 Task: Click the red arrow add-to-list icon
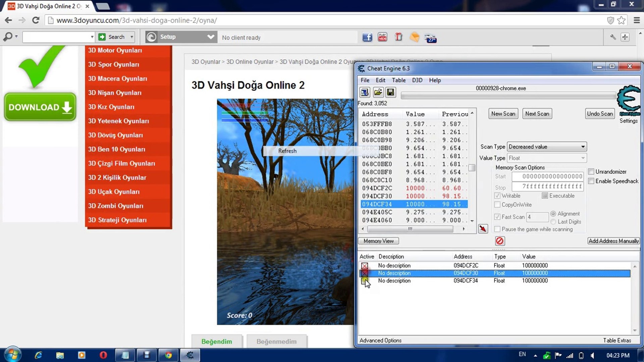[x=483, y=229]
